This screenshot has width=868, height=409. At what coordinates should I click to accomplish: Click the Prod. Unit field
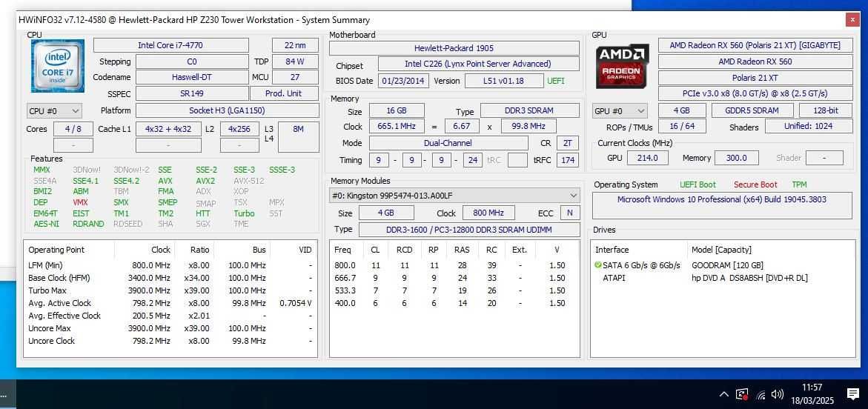(x=284, y=93)
